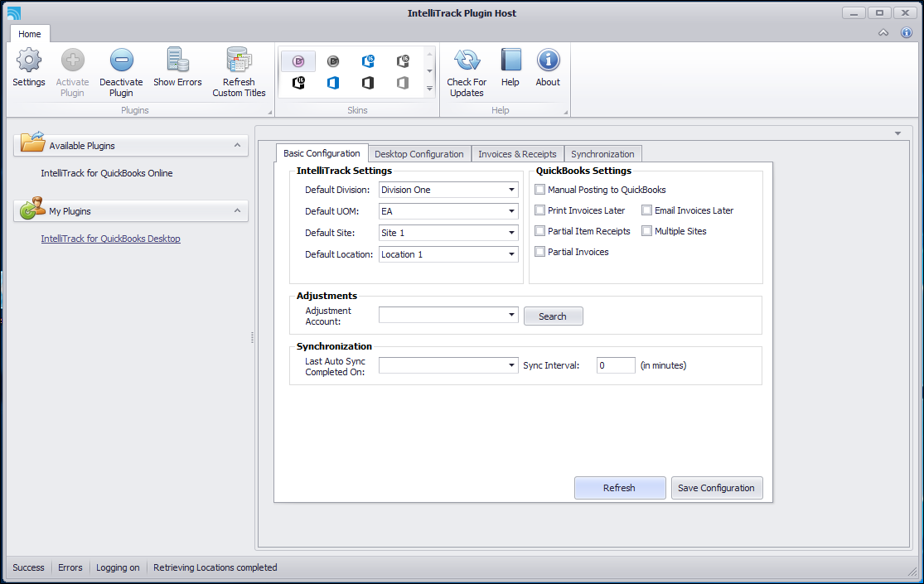Click the "IntelliTrack Plugin Host" window title
The width and height of the screenshot is (924, 584).
coord(462,13)
